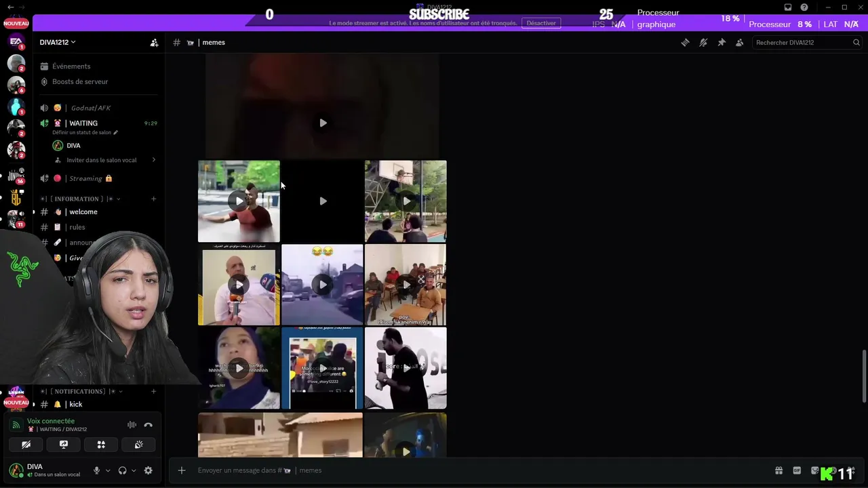
Task: Expand Inviter dans le salon vocal arrow
Action: 154,161
